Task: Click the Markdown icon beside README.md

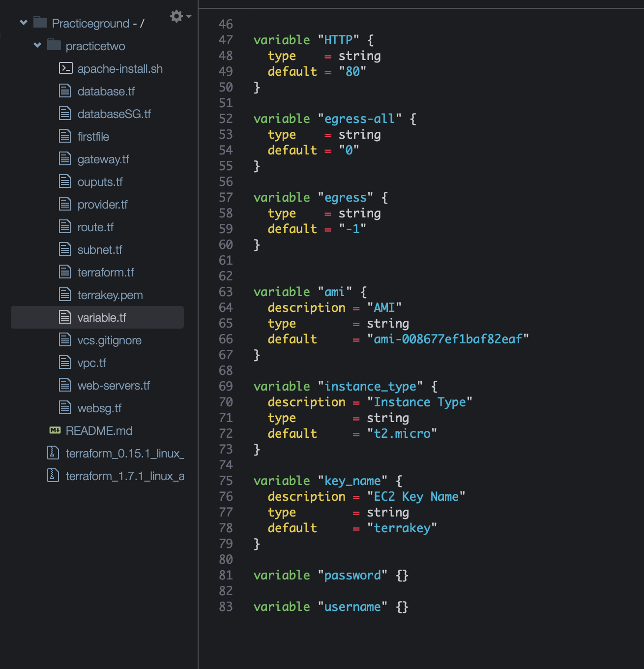Action: (54, 430)
